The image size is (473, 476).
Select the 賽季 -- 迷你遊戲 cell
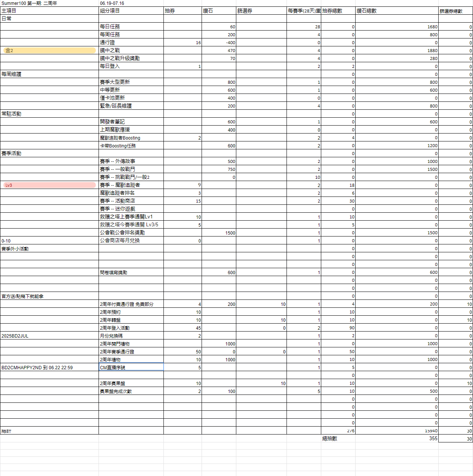pyautogui.click(x=131, y=209)
